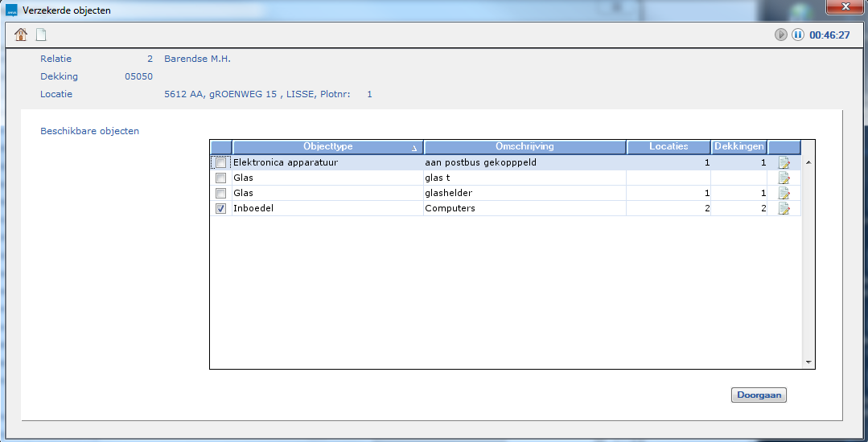Open edit icon for glashelder row
This screenshot has width=868, height=442.
tap(784, 194)
